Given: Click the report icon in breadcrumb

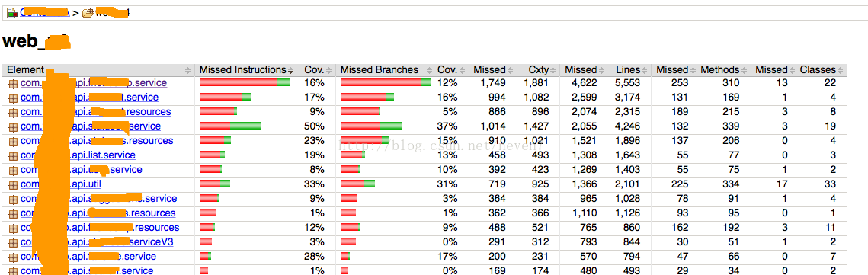Looking at the screenshot, I should click(11, 12).
